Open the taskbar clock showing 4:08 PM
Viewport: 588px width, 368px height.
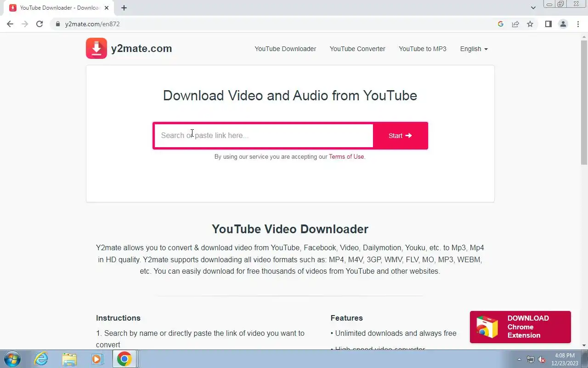(565, 359)
